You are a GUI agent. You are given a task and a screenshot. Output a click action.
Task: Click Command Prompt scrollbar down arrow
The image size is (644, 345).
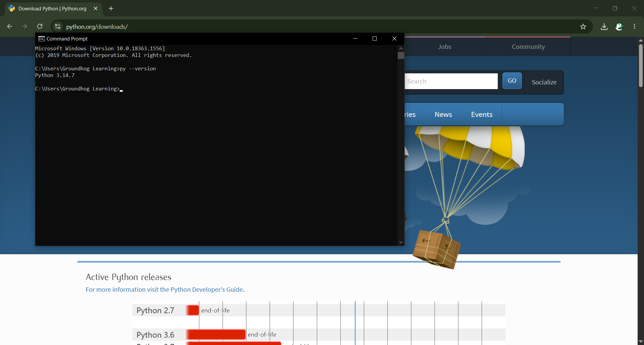point(401,242)
